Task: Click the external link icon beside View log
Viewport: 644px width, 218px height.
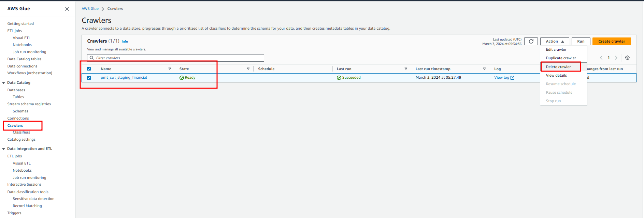Action: [x=512, y=78]
